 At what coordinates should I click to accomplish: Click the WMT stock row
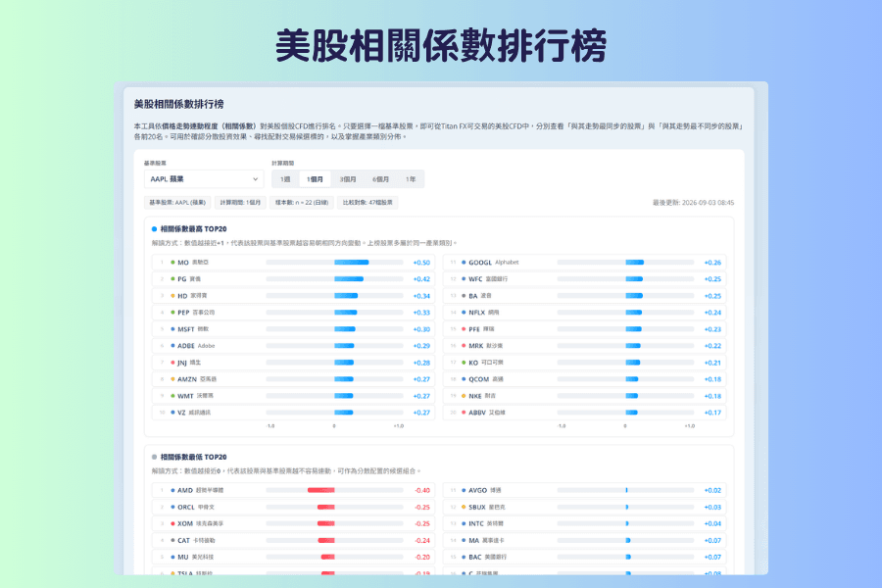pos(293,396)
